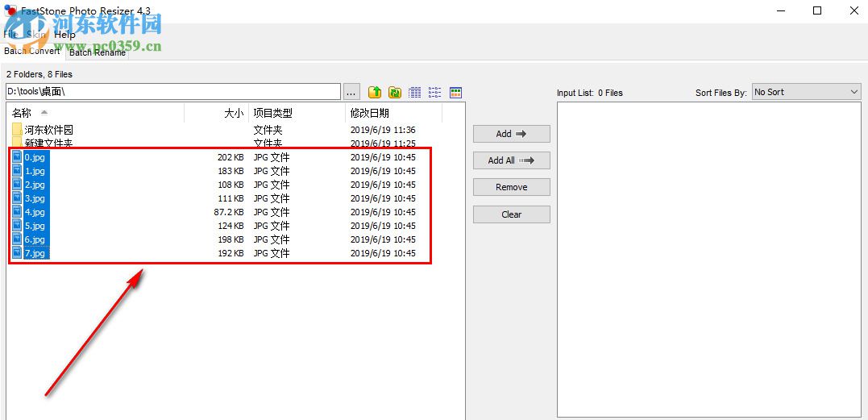868x420 pixels.
Task: Click the file icon of 0.jpg
Action: point(17,157)
